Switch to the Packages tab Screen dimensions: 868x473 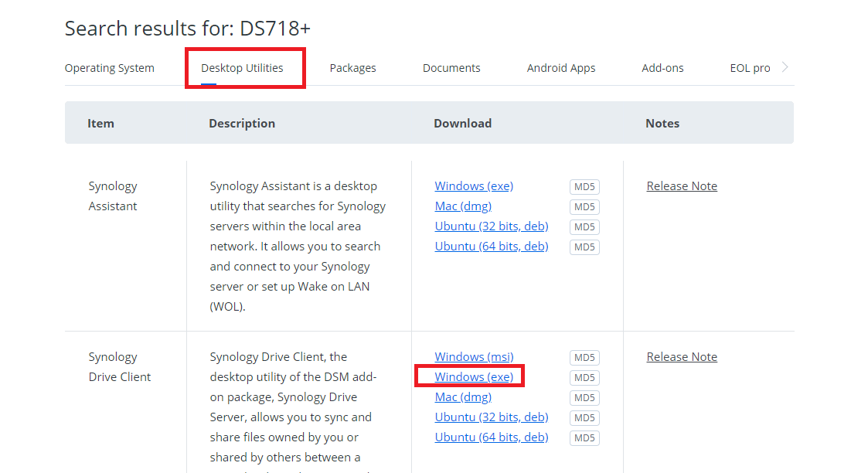[x=352, y=68]
